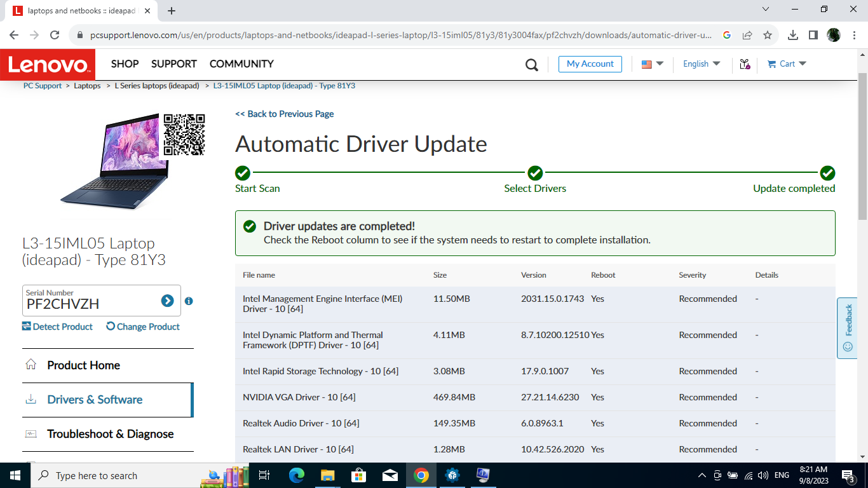
Task: Open the COMMUNITY menu
Action: pos(241,64)
